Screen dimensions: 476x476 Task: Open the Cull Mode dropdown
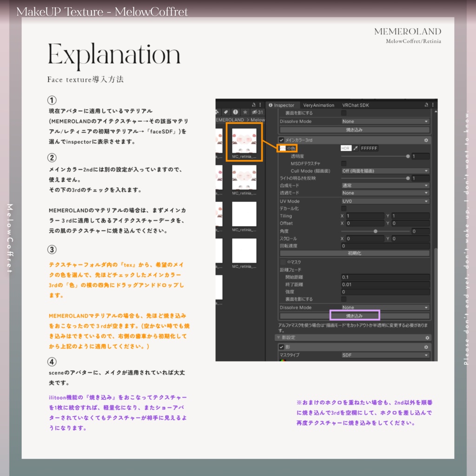[x=384, y=171]
